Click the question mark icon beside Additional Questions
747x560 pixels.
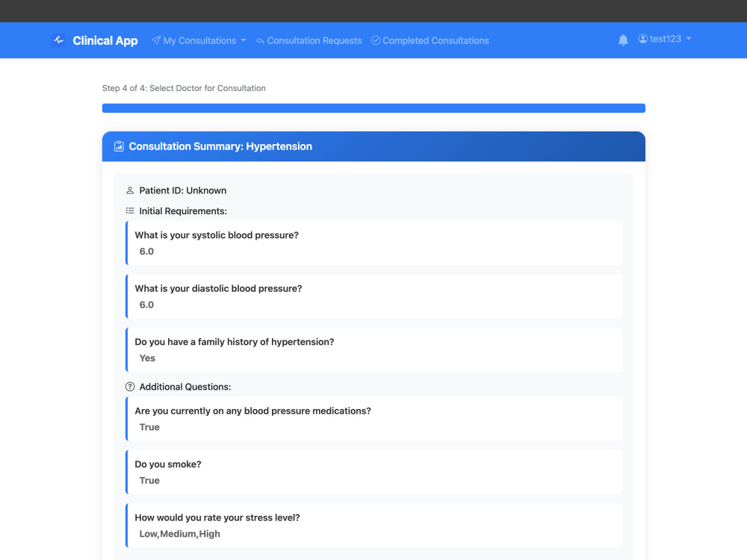coord(129,387)
